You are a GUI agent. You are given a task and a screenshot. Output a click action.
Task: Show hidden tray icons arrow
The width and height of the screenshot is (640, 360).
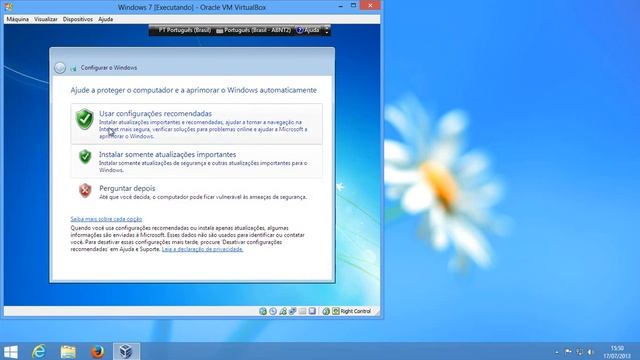(557, 352)
